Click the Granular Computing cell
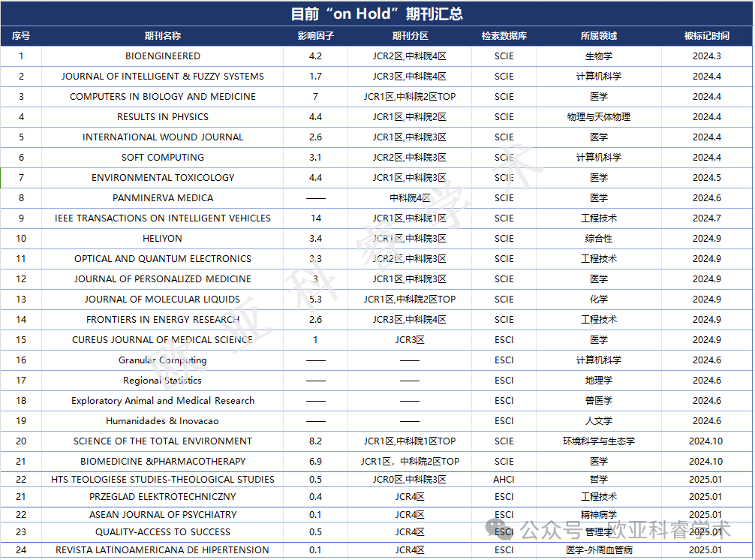Image resolution: width=755 pixels, height=560 pixels. click(x=163, y=360)
